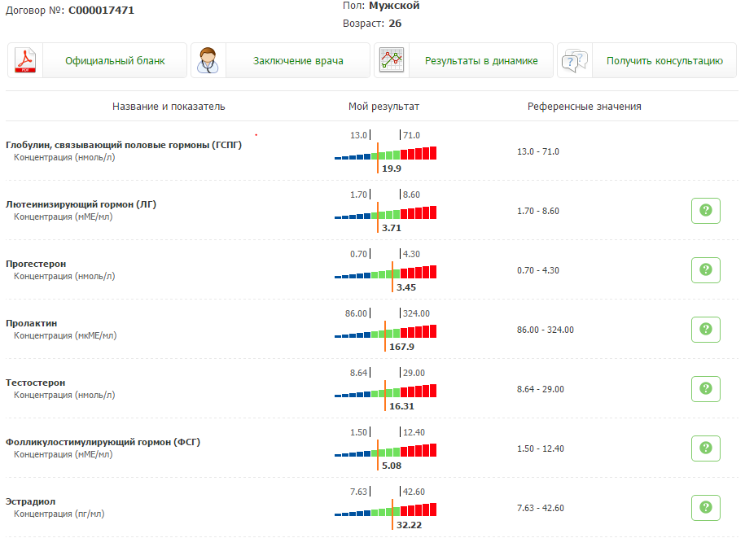
Task: Click the dynamics chart icon
Action: [x=392, y=61]
